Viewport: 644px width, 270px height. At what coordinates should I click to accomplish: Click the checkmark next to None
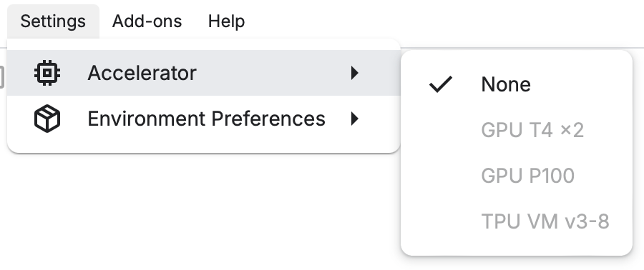pos(440,84)
